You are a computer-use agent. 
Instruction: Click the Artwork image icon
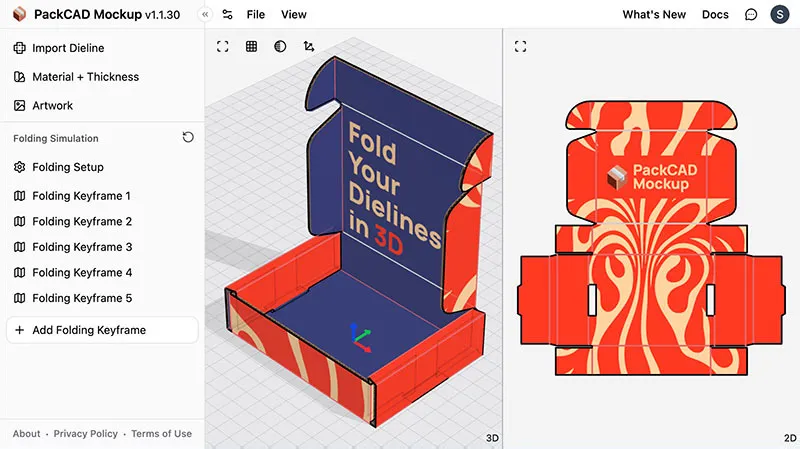point(19,106)
